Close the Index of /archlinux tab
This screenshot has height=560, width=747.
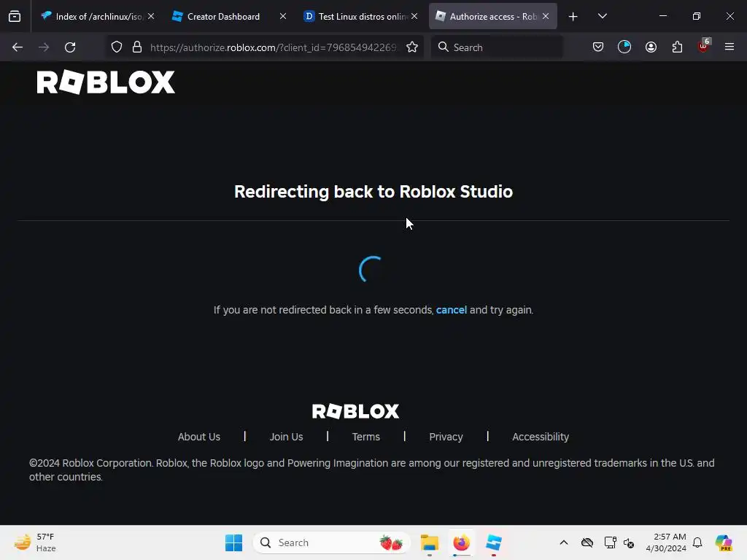tap(151, 16)
